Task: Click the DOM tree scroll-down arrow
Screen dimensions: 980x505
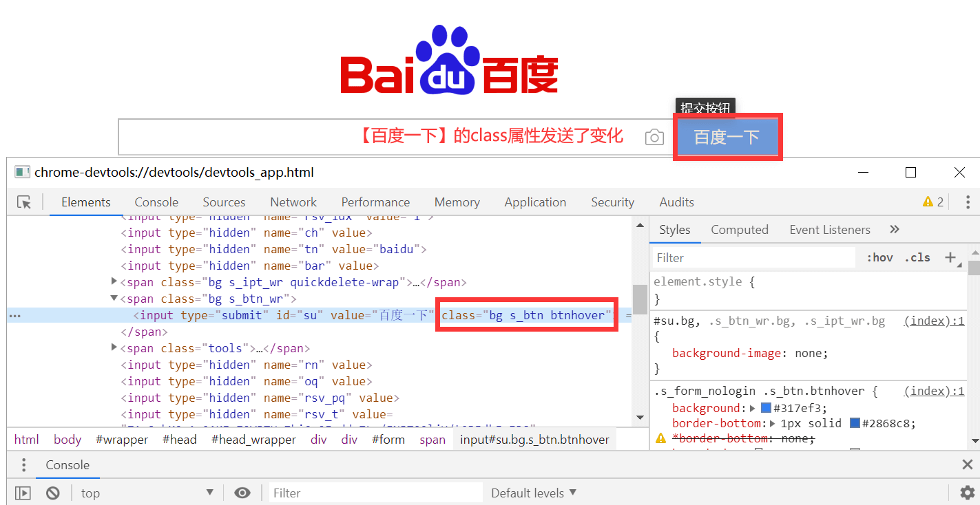Action: tap(640, 417)
